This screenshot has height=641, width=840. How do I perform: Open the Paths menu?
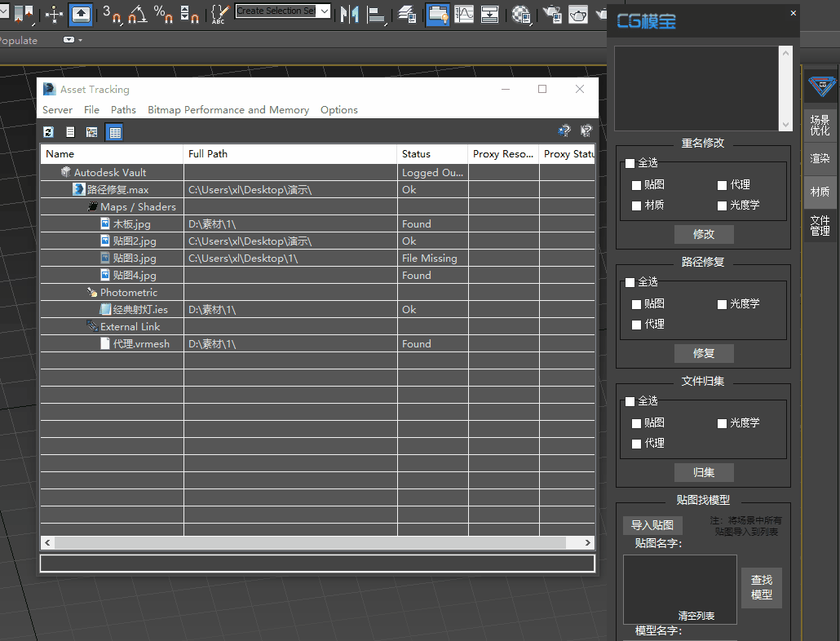click(x=123, y=110)
